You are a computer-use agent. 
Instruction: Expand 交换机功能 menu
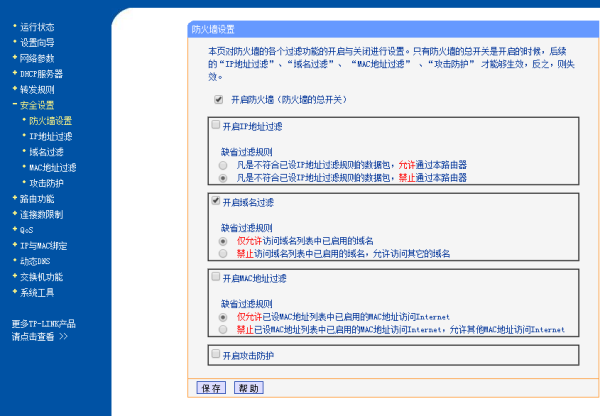click(x=41, y=277)
